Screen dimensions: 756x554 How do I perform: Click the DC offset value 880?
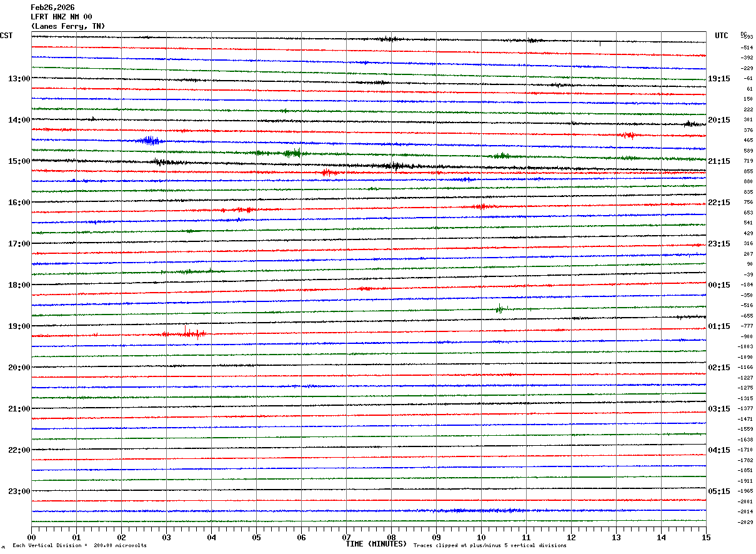tap(748, 182)
